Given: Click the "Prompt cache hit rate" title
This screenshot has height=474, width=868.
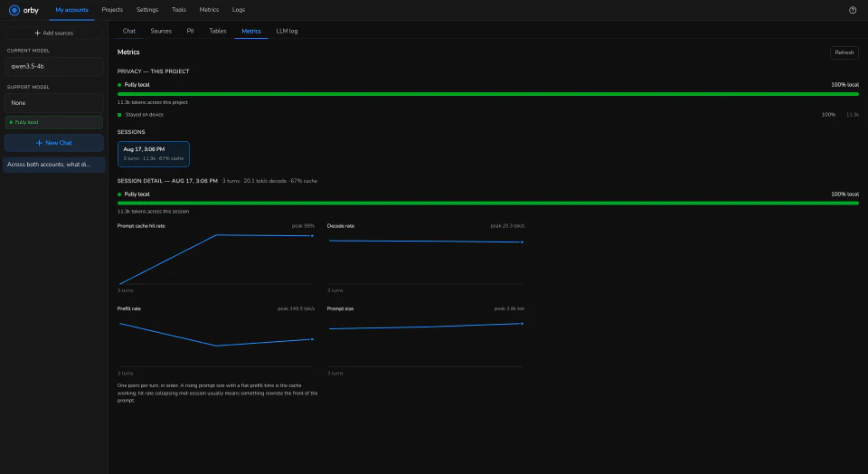Looking at the screenshot, I should [141, 226].
